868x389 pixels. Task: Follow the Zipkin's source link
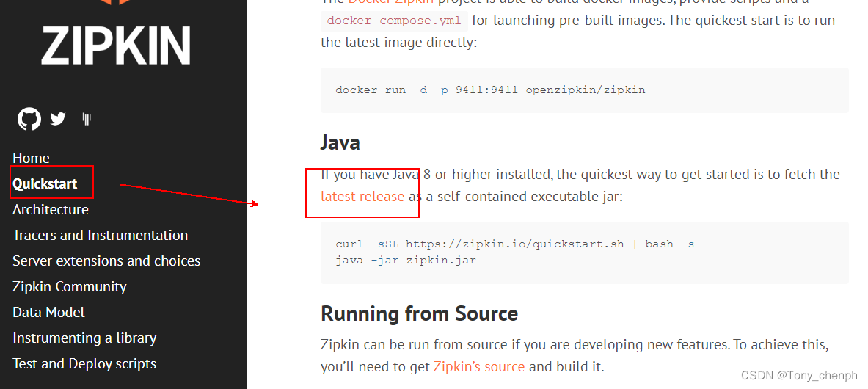479,366
